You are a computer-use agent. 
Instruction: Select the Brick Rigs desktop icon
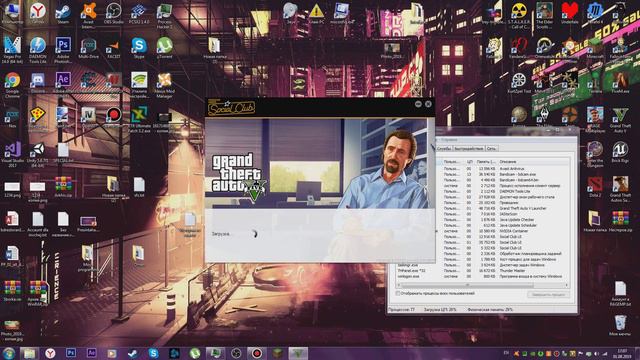click(x=620, y=152)
